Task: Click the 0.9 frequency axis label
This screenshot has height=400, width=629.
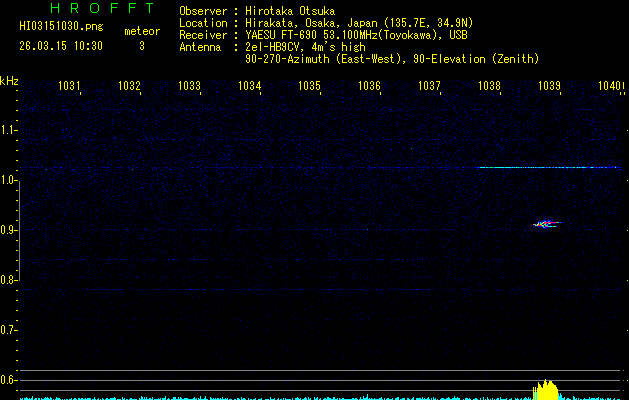Action: point(8,230)
